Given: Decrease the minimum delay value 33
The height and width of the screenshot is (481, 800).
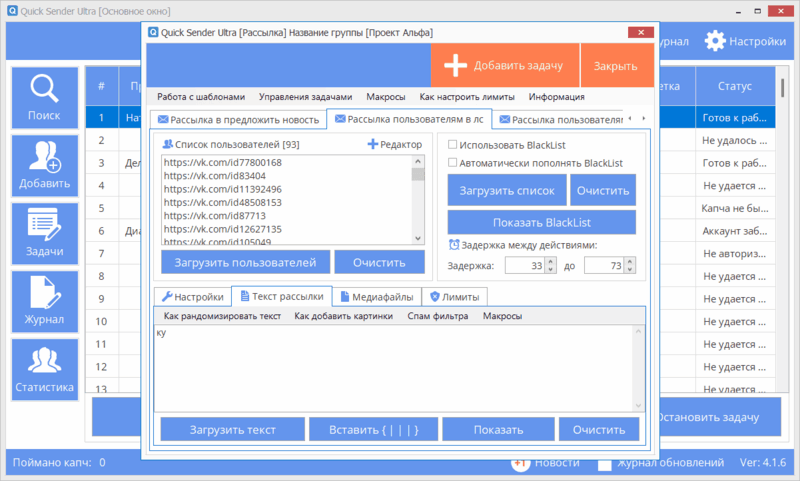Looking at the screenshot, I should tap(551, 269).
